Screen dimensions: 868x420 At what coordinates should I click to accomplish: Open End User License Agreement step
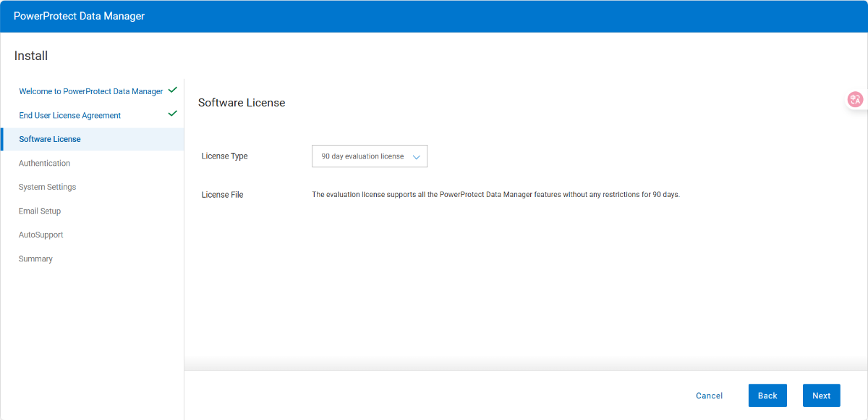point(70,116)
